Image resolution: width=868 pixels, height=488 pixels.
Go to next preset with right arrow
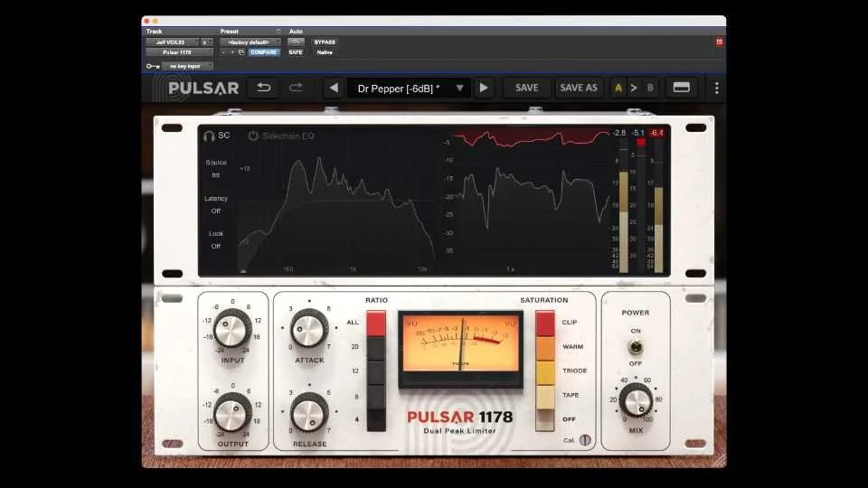(x=483, y=88)
